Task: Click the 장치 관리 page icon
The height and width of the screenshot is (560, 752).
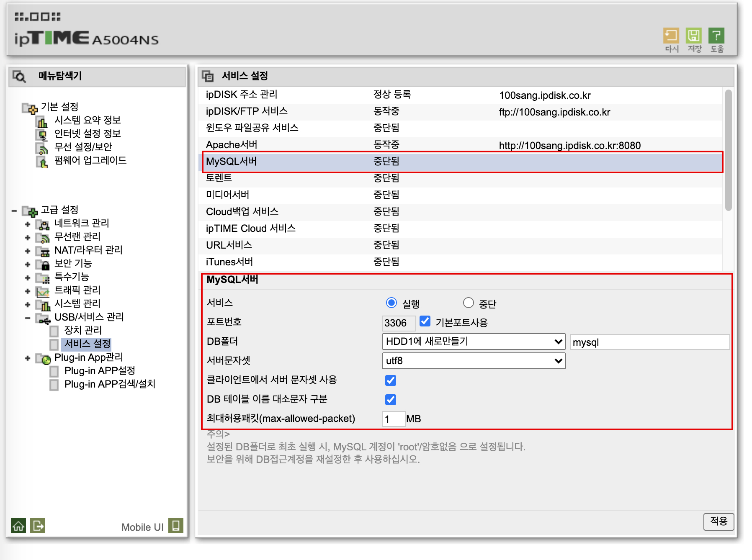Action: click(x=54, y=331)
